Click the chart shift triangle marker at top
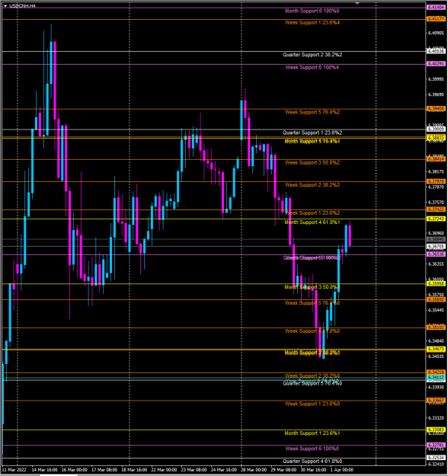The height and width of the screenshot is (476, 448). pos(357,3)
